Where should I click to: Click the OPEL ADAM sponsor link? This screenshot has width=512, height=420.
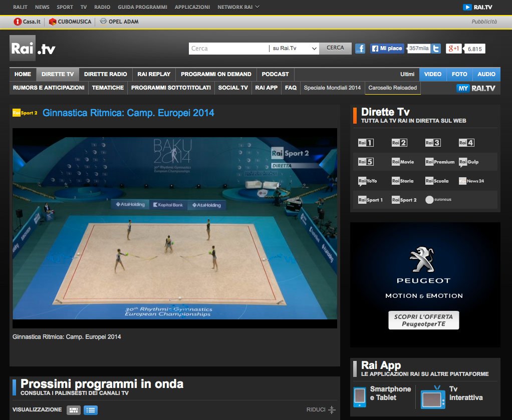point(119,22)
